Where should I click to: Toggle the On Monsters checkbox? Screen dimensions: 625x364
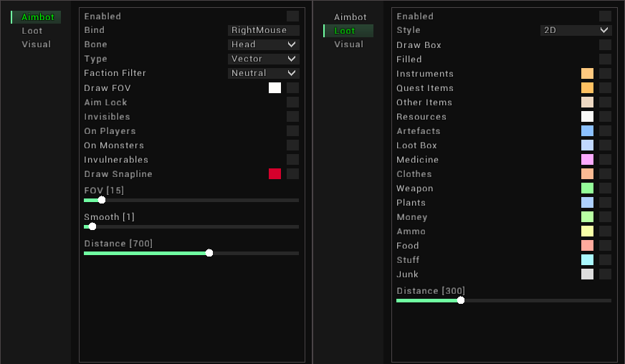pos(292,145)
